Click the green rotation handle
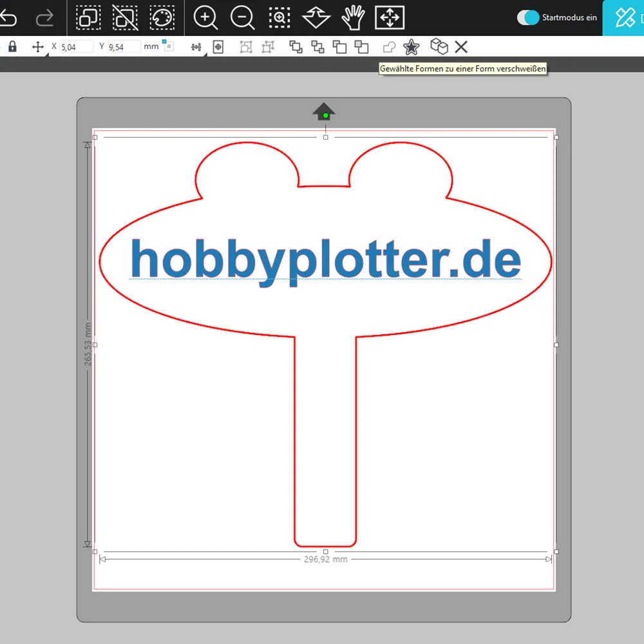 coord(326,116)
